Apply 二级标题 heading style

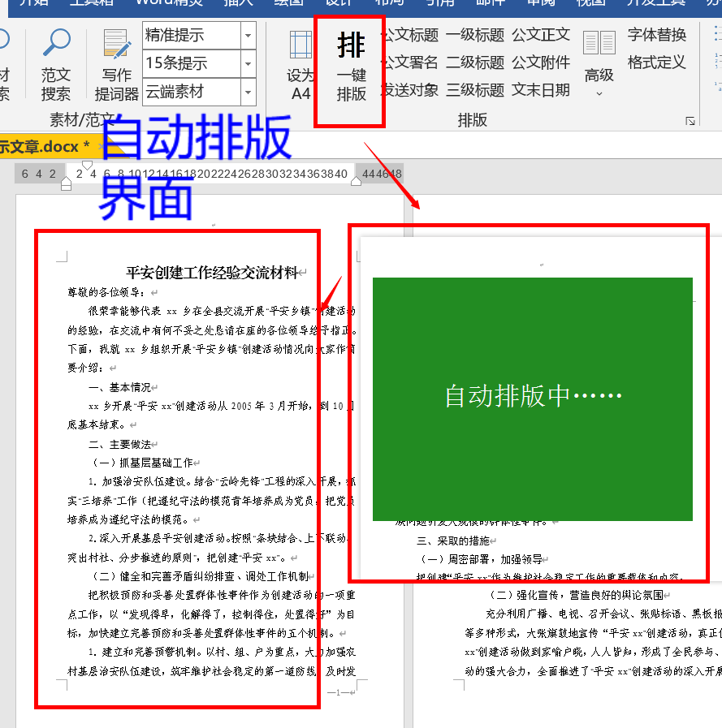(475, 62)
